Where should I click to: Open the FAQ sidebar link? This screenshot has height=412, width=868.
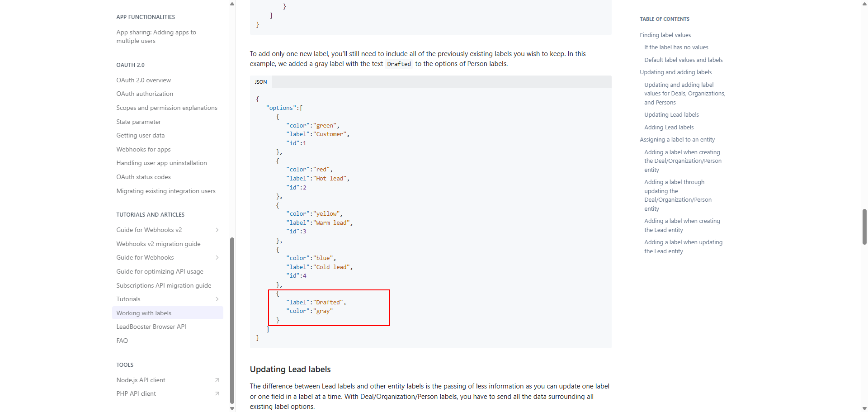122,341
